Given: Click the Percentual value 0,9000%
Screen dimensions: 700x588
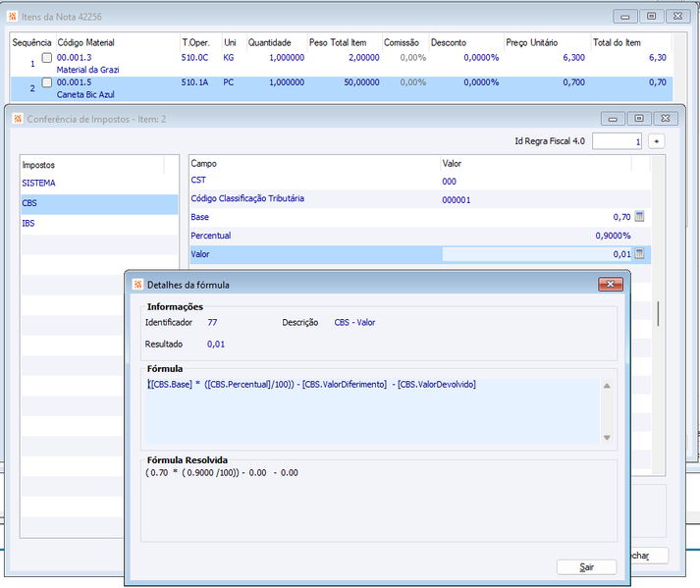Looking at the screenshot, I should [x=613, y=236].
